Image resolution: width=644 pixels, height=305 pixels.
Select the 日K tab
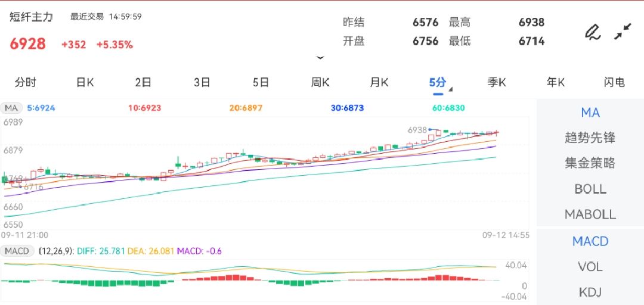85,82
